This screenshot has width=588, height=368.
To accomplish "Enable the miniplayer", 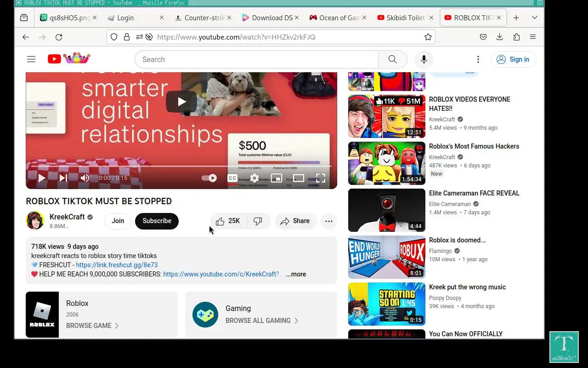I will click(277, 178).
